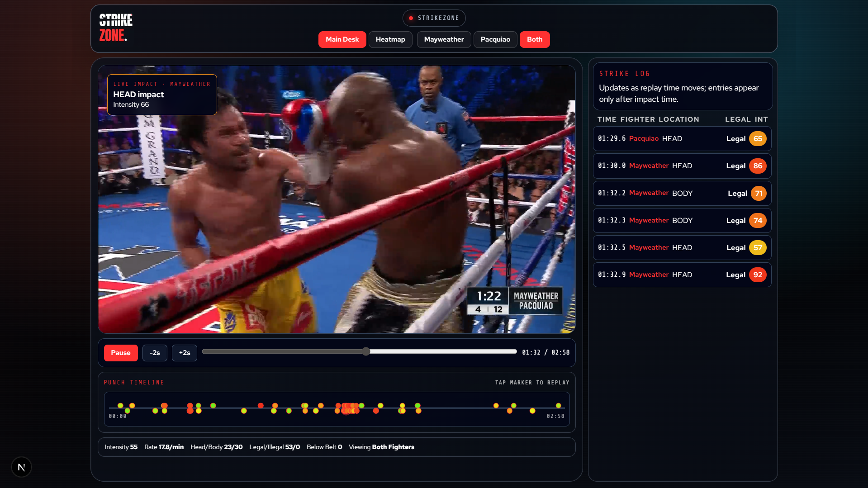Click the intensity 74 badge
Viewport: 868px width, 488px height.
click(758, 221)
